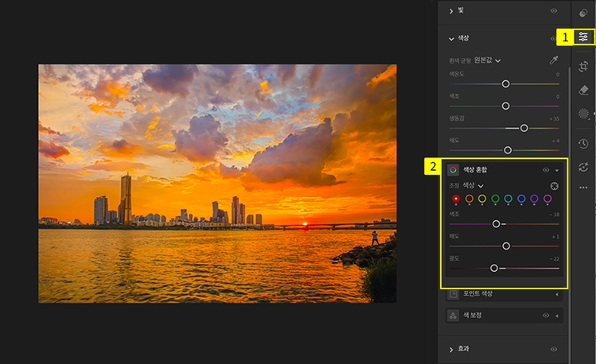
Task: Expand the 효과 section
Action: point(451,350)
